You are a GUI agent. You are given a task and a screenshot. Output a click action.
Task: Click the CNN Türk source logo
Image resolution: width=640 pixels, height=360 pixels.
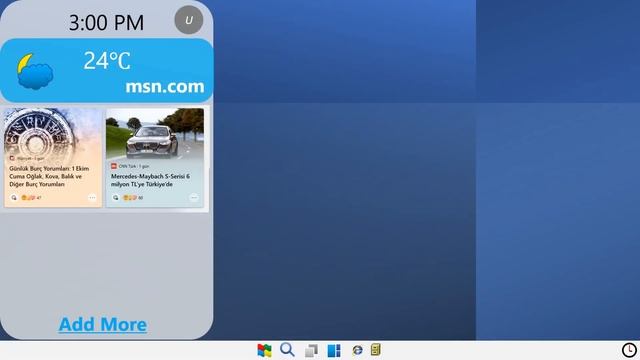[114, 166]
